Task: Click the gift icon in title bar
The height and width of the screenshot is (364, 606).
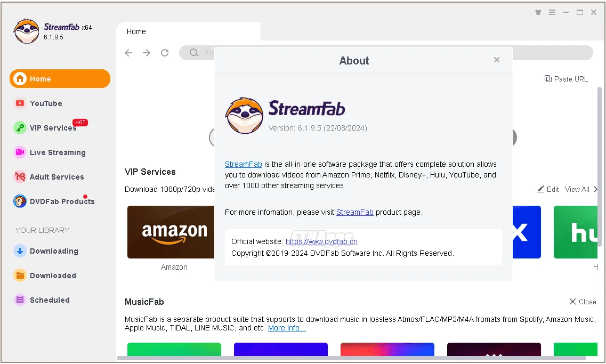Action: (x=538, y=12)
